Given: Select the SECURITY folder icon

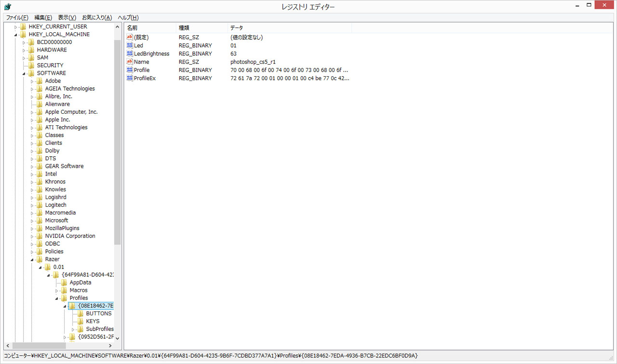Looking at the screenshot, I should (31, 65).
